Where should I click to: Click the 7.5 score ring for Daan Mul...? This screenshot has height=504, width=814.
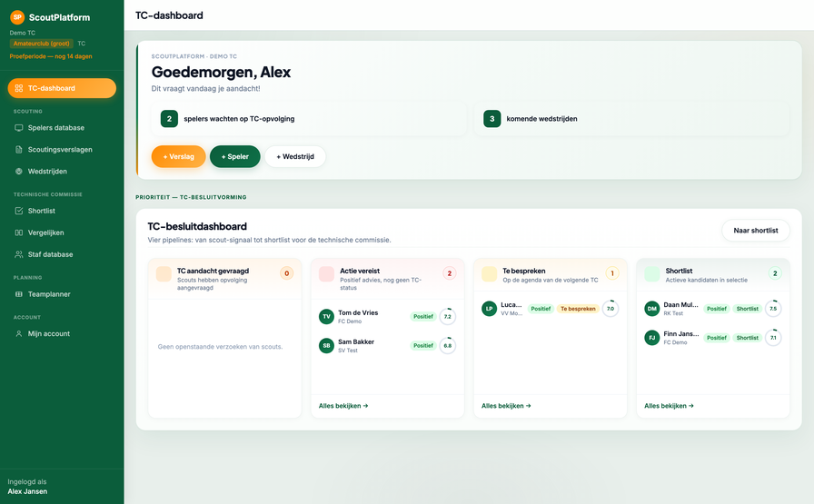773,309
